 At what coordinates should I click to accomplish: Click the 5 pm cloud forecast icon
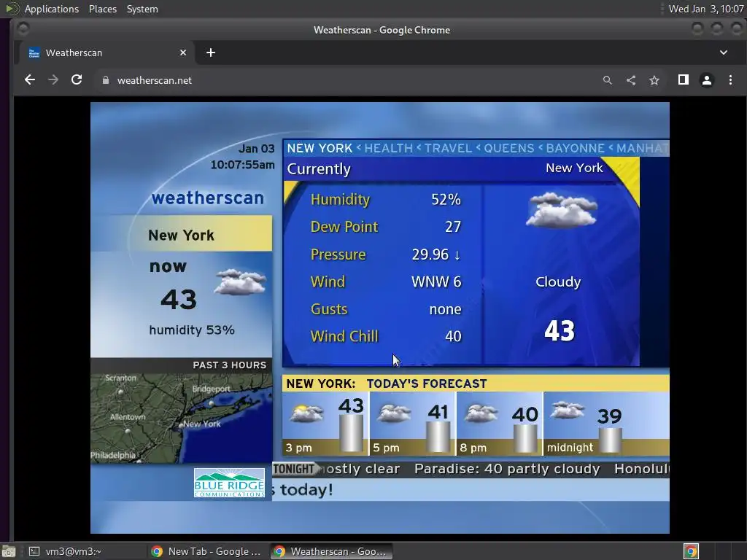pyautogui.click(x=393, y=413)
